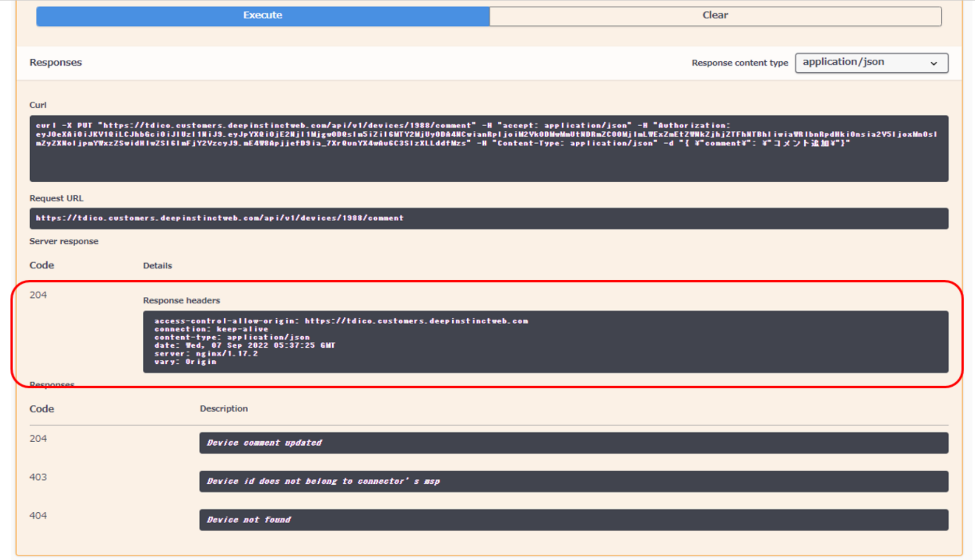Screen dimensions: 975x560
Task: Click the Server response label
Action: click(x=64, y=241)
